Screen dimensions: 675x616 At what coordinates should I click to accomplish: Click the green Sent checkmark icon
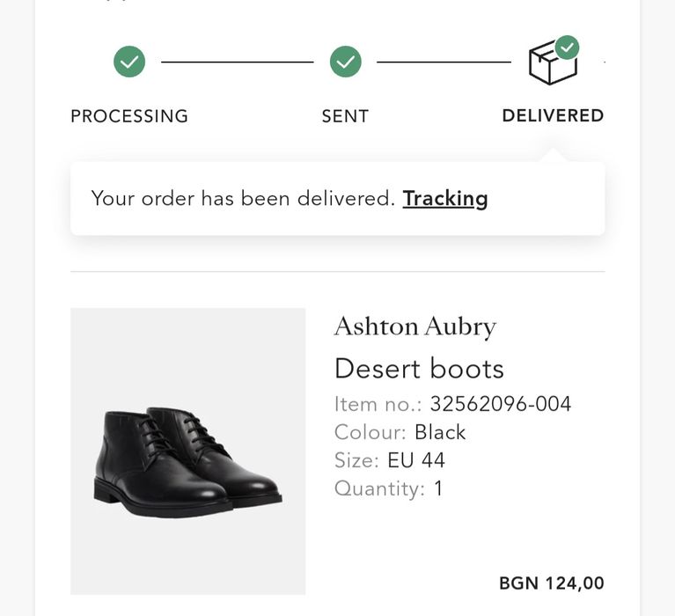coord(346,62)
